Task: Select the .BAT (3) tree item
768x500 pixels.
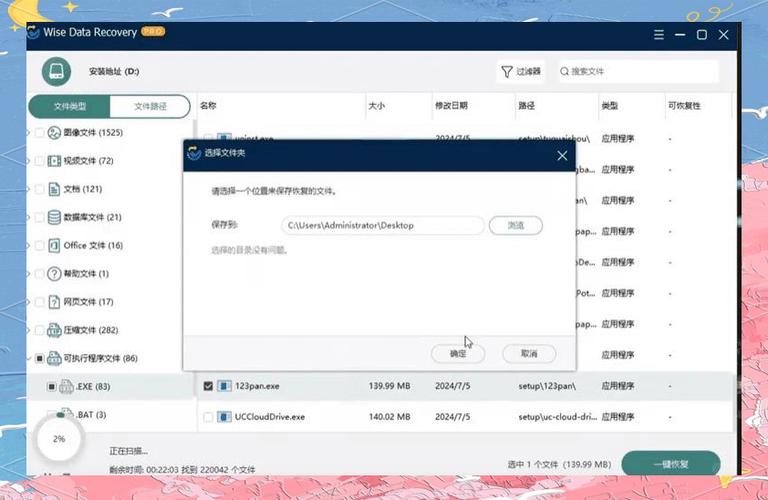Action: tap(91, 415)
